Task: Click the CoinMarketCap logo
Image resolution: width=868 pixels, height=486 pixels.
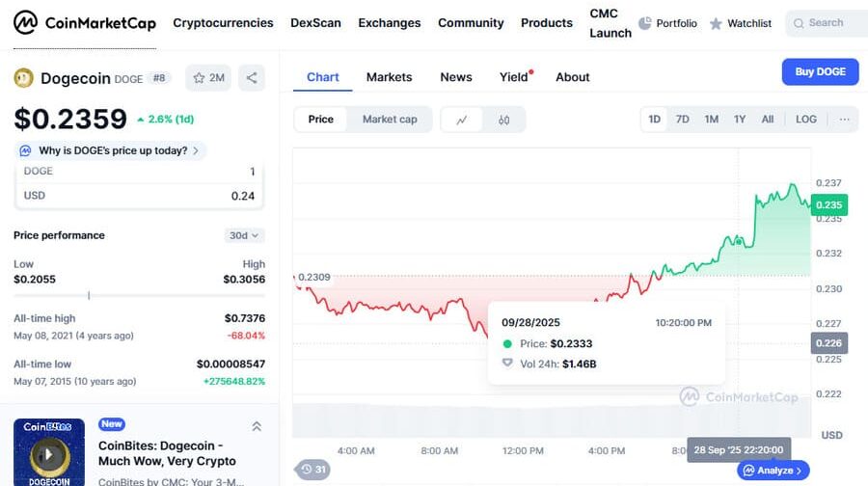Action: [85, 23]
